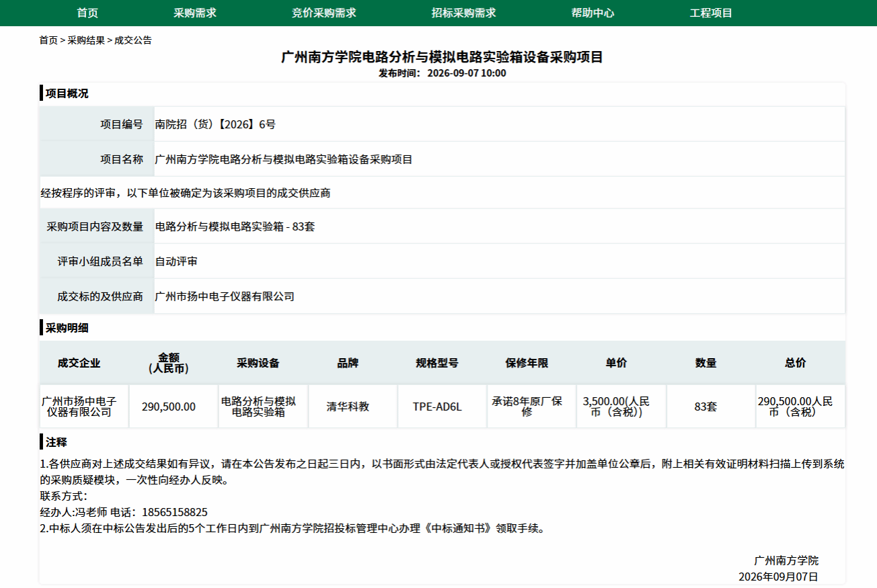Click the project number 南院招（货）【2026】6号
877x588 pixels.
(x=215, y=124)
